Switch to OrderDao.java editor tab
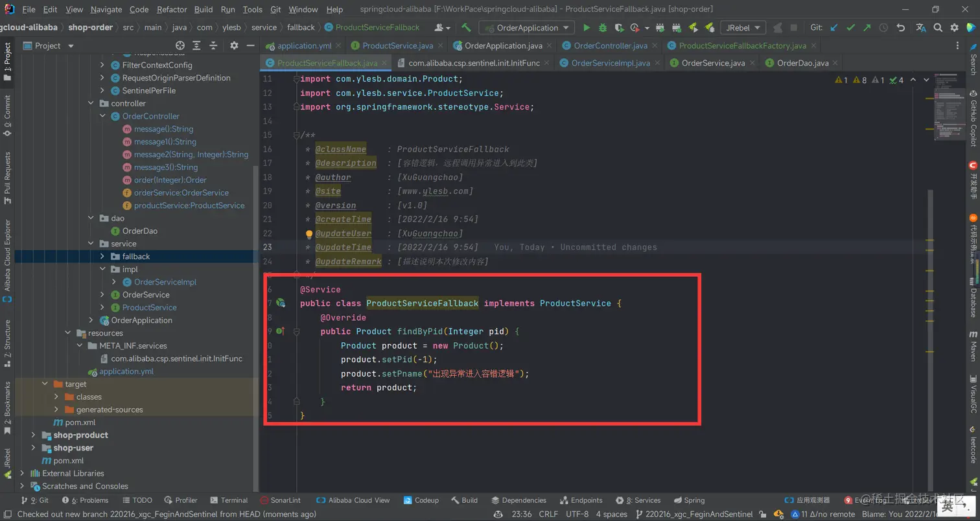The width and height of the screenshot is (980, 521). [x=802, y=63]
